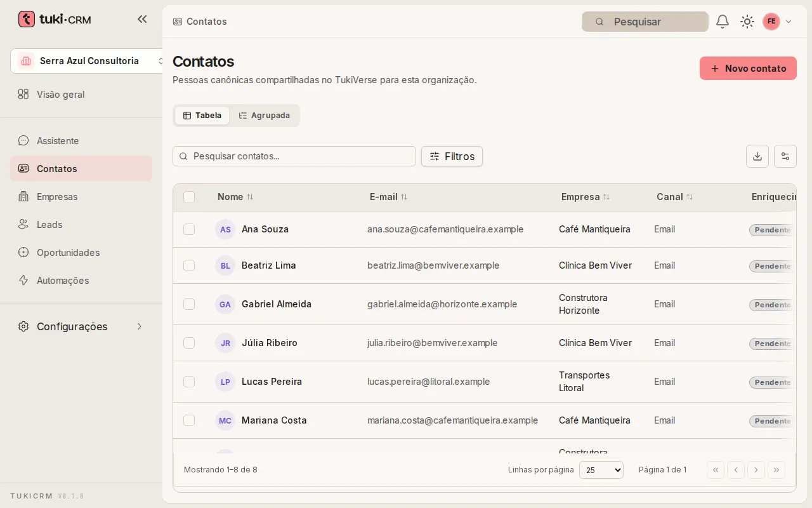Select checkbox for Lucas Pereira row
This screenshot has height=508, width=812.
pyautogui.click(x=189, y=382)
